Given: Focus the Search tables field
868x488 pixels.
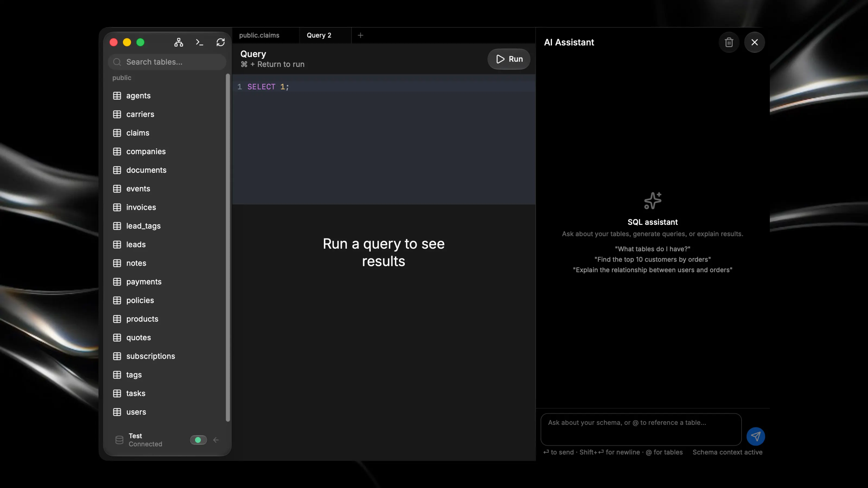Looking at the screenshot, I should click(167, 62).
